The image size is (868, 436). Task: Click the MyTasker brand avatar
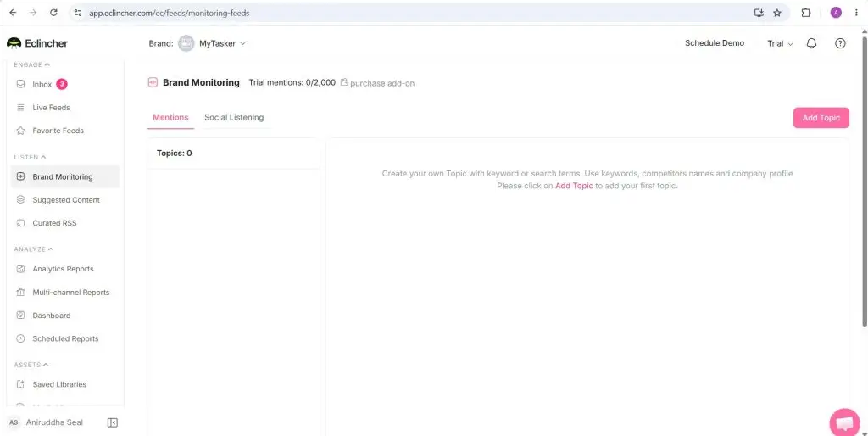186,43
